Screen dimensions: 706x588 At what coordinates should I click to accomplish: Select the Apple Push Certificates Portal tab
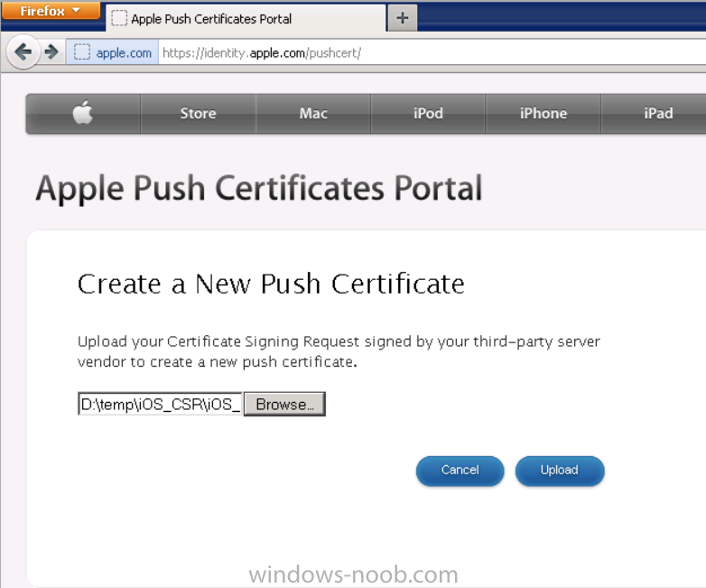coord(246,18)
